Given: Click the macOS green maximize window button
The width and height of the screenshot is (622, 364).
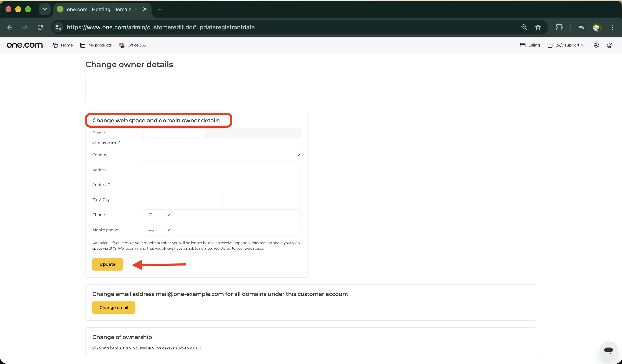Looking at the screenshot, I should pyautogui.click(x=28, y=9).
